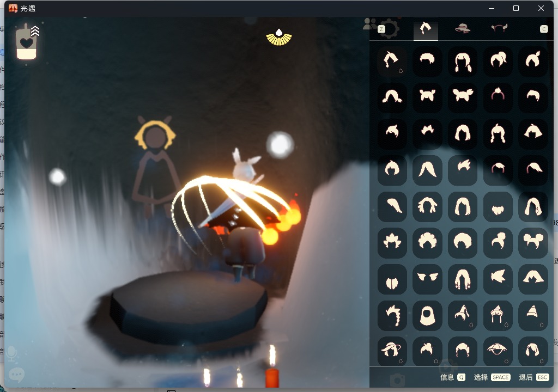Click the large white light orb
This screenshot has width=558, height=392.
tap(280, 144)
